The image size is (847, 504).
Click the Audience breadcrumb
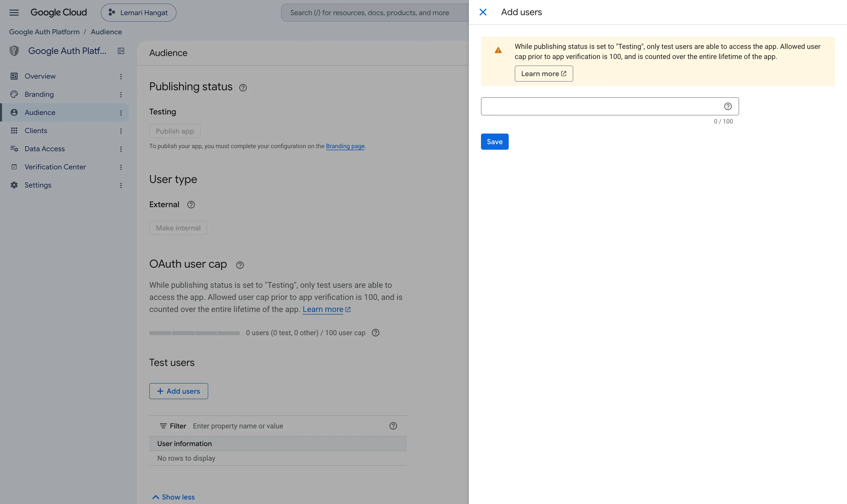click(x=106, y=32)
